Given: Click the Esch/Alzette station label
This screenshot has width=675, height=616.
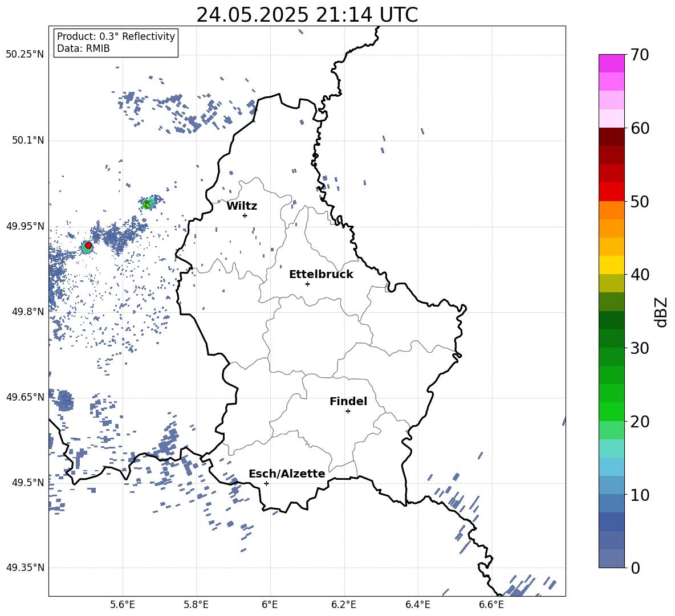Looking at the screenshot, I should point(287,474).
